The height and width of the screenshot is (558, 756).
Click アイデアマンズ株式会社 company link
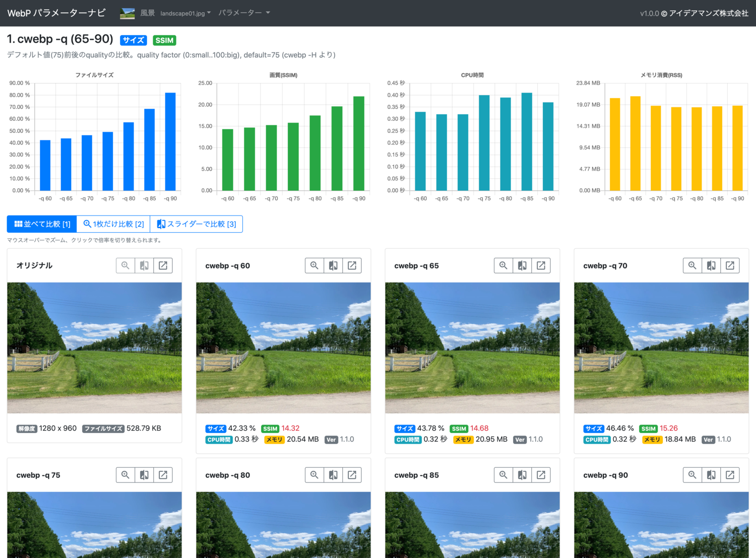pos(709,14)
